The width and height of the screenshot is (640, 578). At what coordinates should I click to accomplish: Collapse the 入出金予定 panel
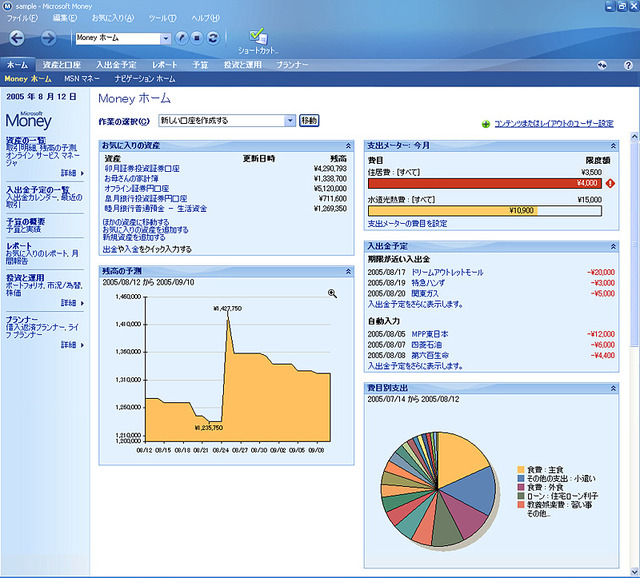point(613,247)
